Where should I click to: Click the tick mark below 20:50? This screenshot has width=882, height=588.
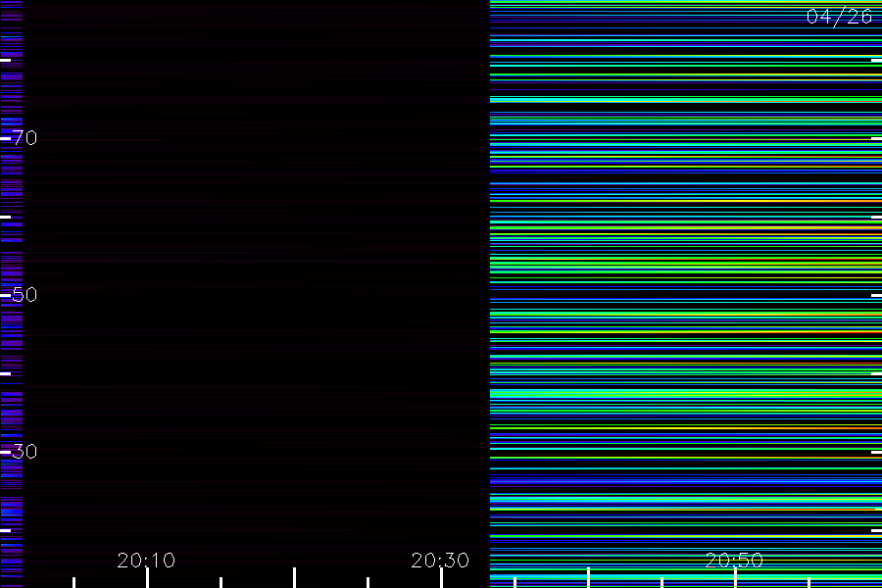coord(735,578)
